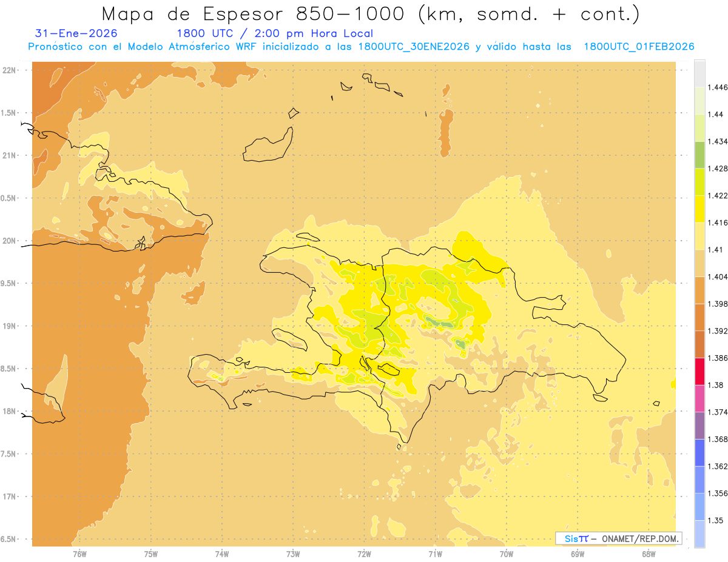Click the '1800UTC_30ENE2026' initialization timestamp

click(x=414, y=47)
